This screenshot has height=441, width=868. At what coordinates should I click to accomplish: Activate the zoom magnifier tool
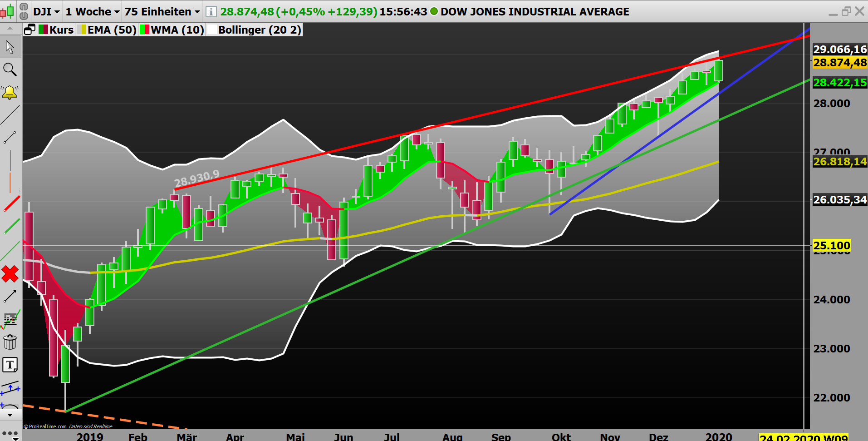[10, 69]
